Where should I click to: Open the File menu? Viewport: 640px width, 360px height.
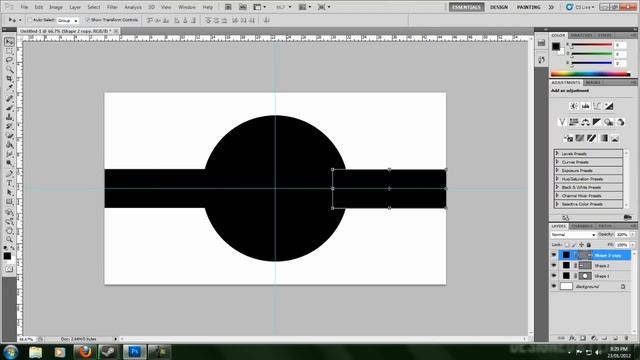pos(24,7)
